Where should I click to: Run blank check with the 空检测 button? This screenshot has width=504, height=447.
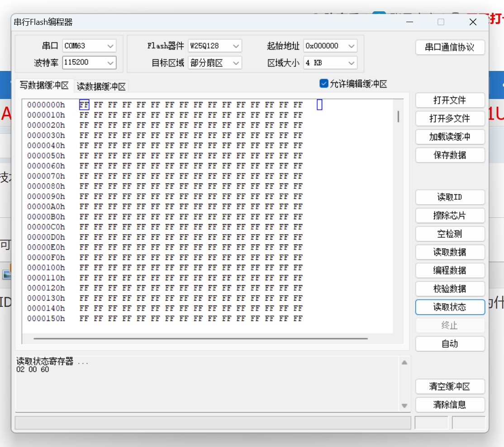click(450, 234)
